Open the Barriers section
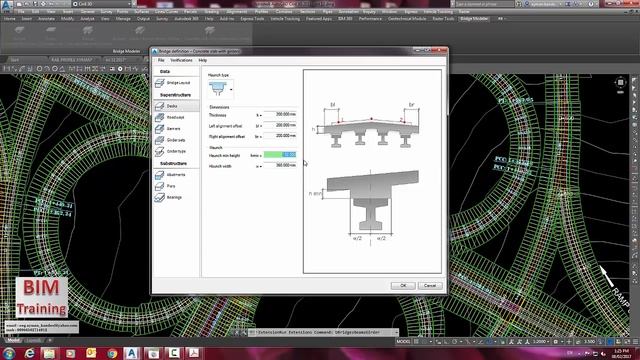 [x=176, y=129]
